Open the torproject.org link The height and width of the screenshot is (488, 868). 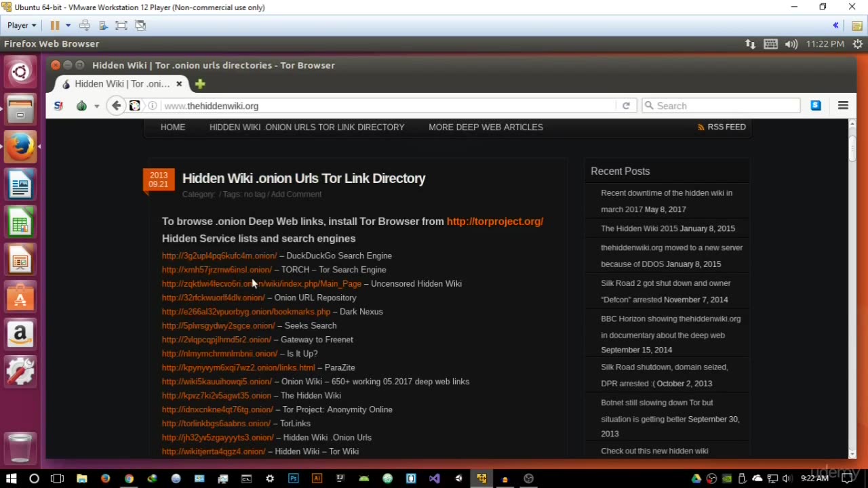(x=495, y=221)
